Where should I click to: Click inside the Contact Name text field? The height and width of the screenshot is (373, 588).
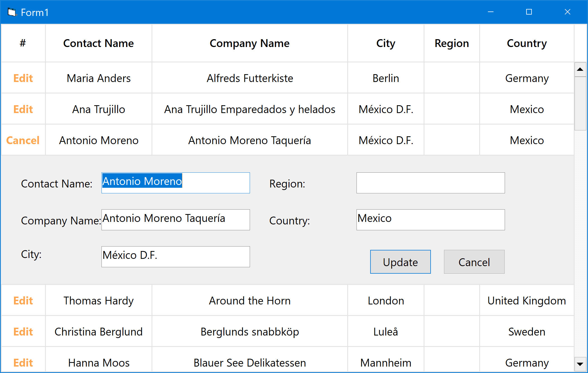[175, 183]
